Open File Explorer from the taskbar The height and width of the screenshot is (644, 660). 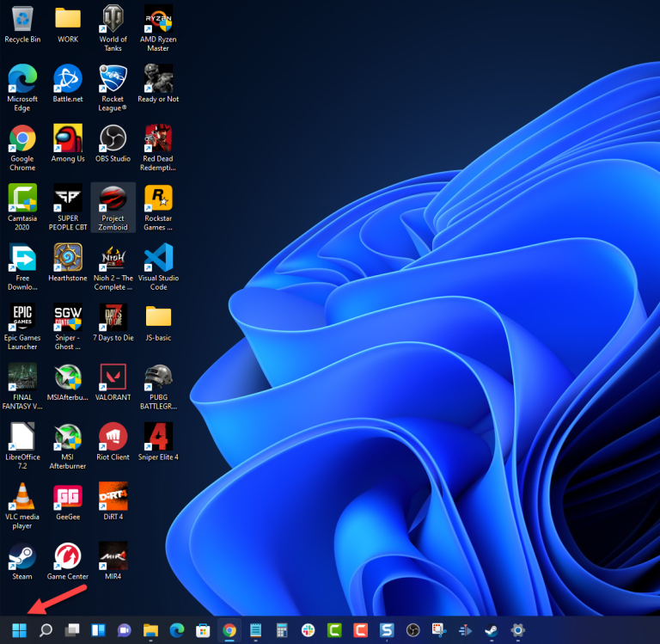pos(150,630)
